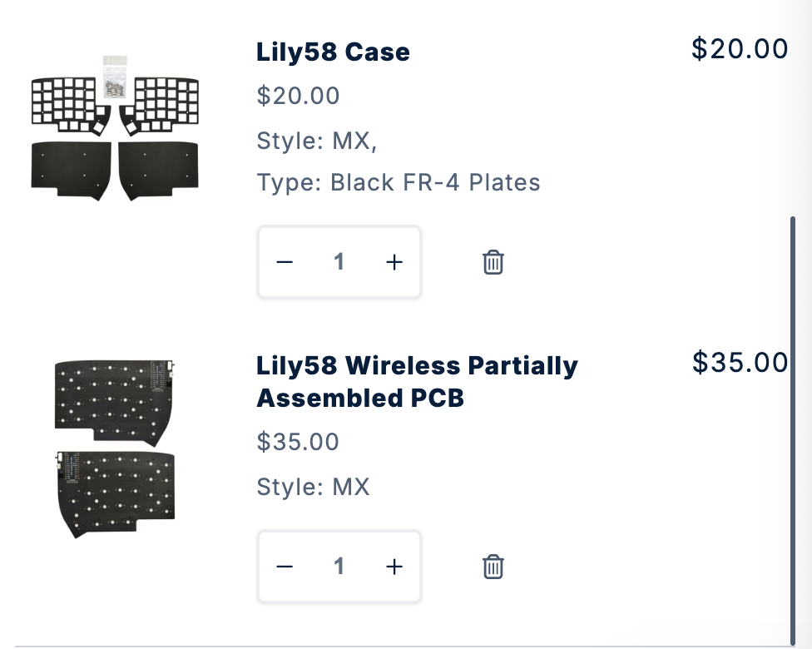Image resolution: width=812 pixels, height=649 pixels.
Task: Click the Lily58 Case quantity field
Action: [339, 262]
